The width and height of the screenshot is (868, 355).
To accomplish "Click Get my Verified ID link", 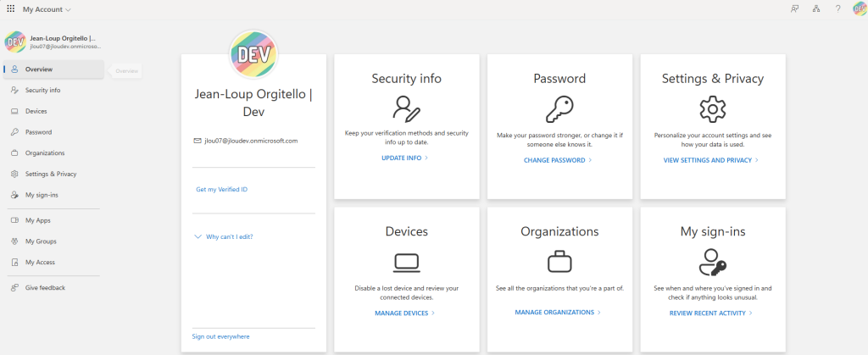I will click(221, 190).
